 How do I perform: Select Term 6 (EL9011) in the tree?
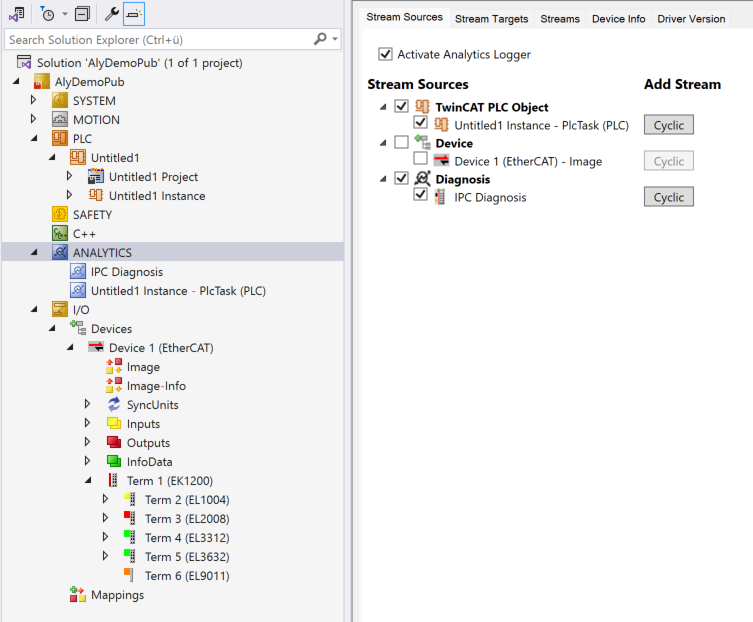click(x=187, y=575)
